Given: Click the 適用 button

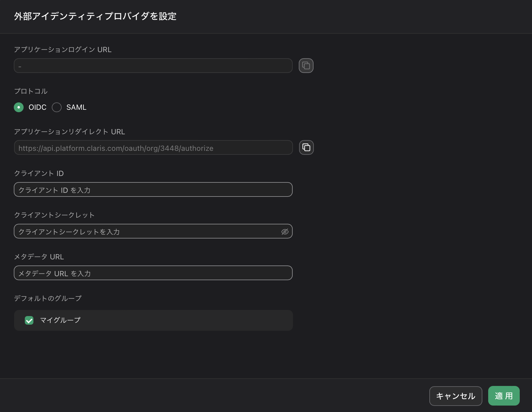Looking at the screenshot, I should pos(503,396).
